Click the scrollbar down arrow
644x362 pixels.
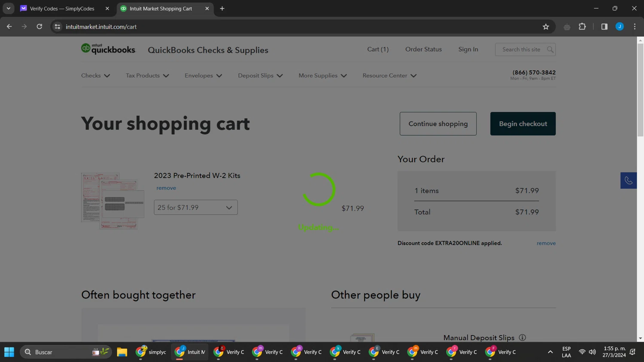(640, 338)
